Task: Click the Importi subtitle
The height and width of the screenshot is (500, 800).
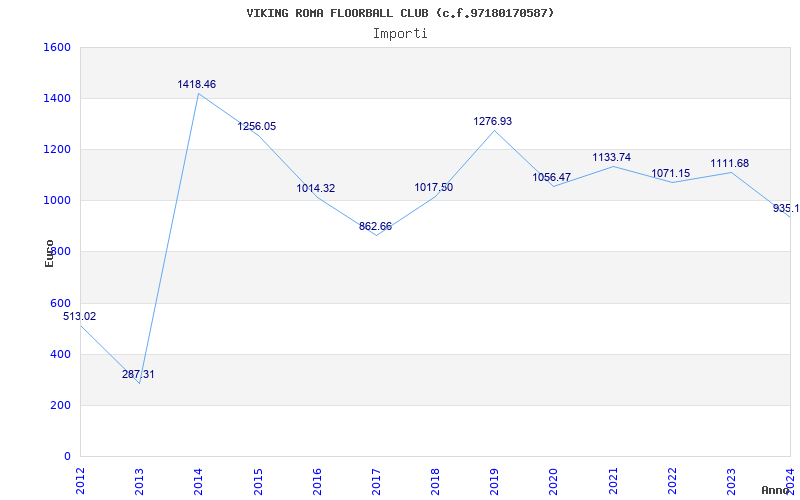Action: (400, 33)
